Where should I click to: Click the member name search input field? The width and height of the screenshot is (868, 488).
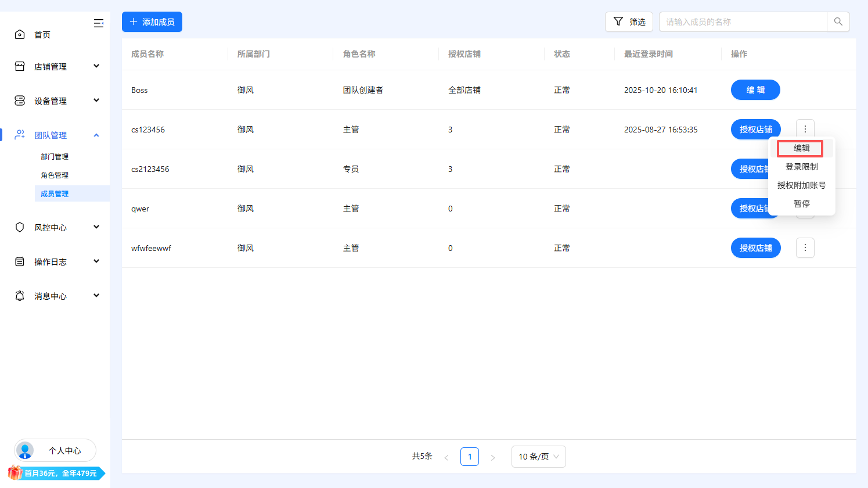[743, 21]
